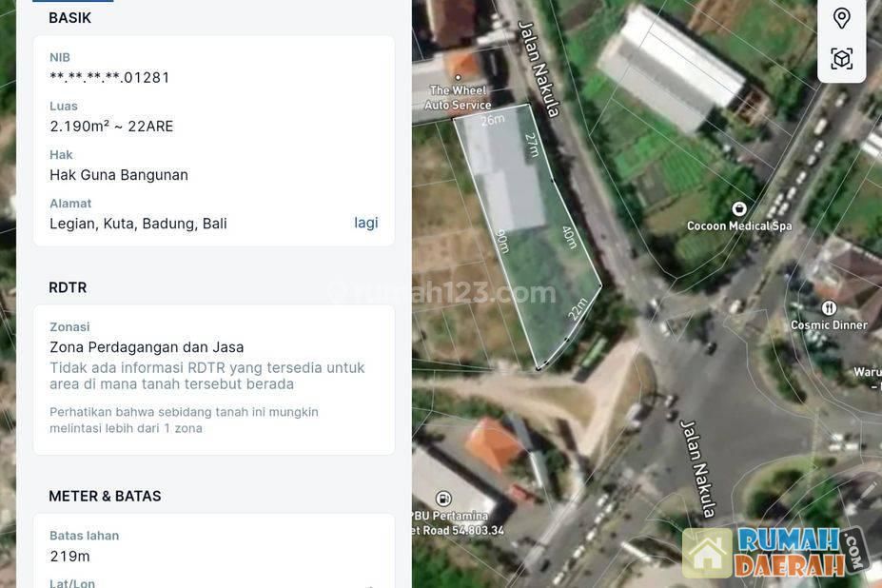Click the 26m parcel edge label
The width and height of the screenshot is (882, 588).
click(492, 120)
